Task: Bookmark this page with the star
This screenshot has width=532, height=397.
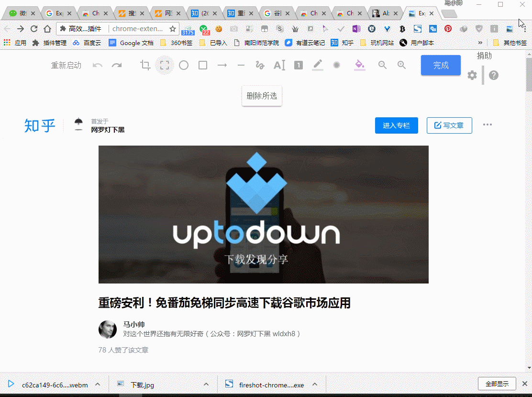Action: pos(173,29)
